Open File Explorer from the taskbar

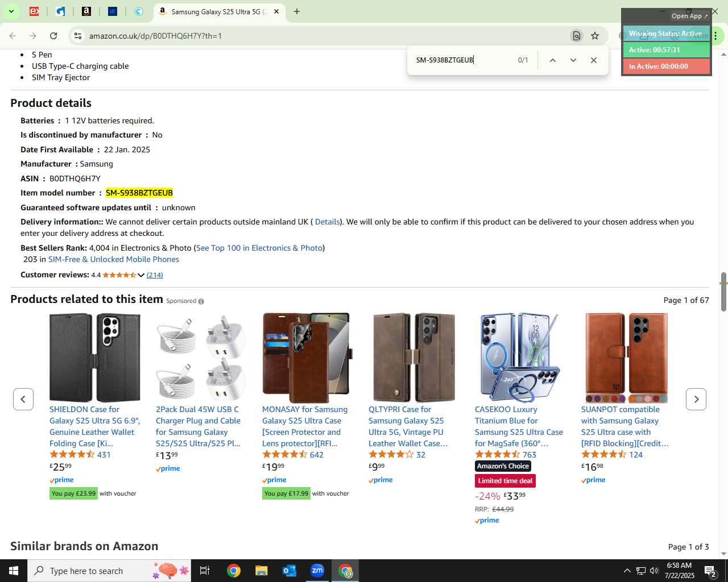[x=262, y=571]
